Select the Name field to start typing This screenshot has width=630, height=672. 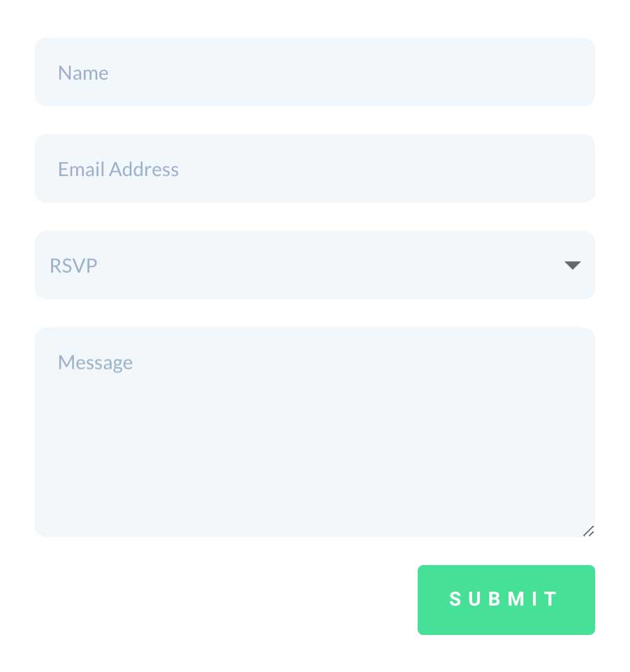[314, 72]
